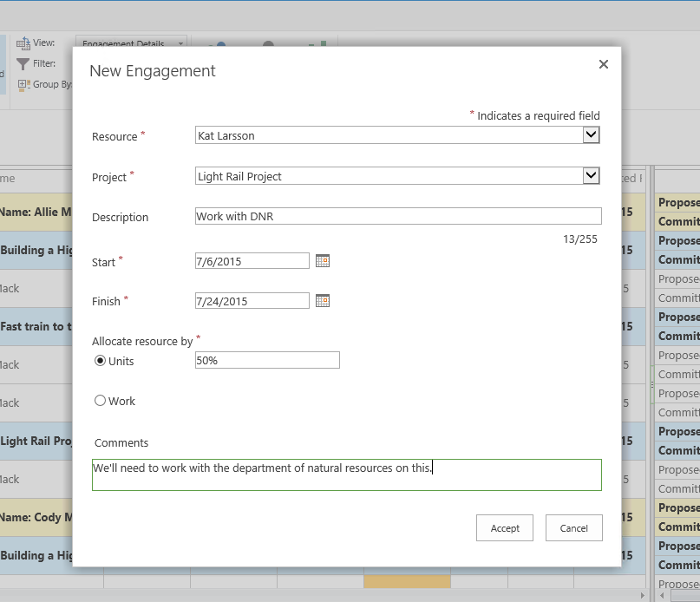Open the Start date calendar picker
This screenshot has width=700, height=602.
coord(323,260)
